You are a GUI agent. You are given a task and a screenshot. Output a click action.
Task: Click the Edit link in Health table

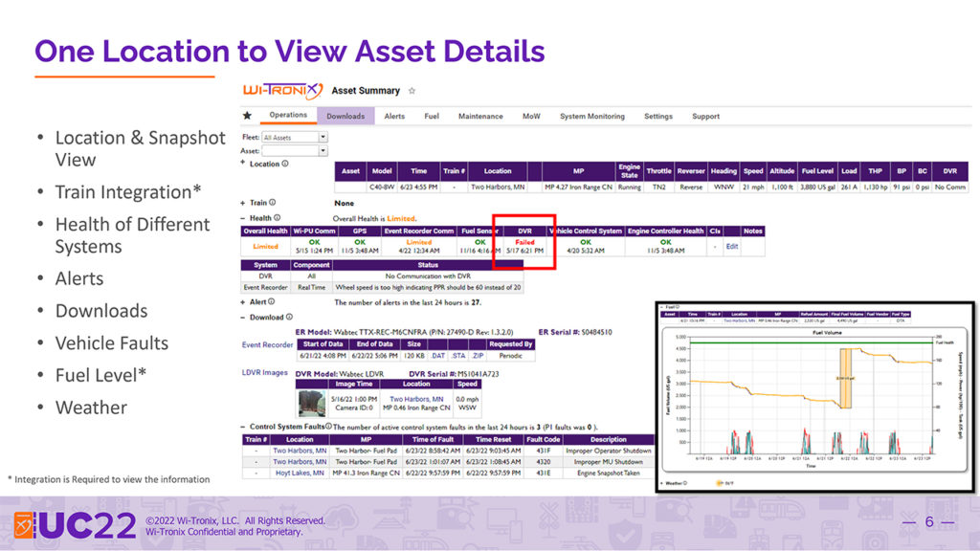[x=732, y=246]
